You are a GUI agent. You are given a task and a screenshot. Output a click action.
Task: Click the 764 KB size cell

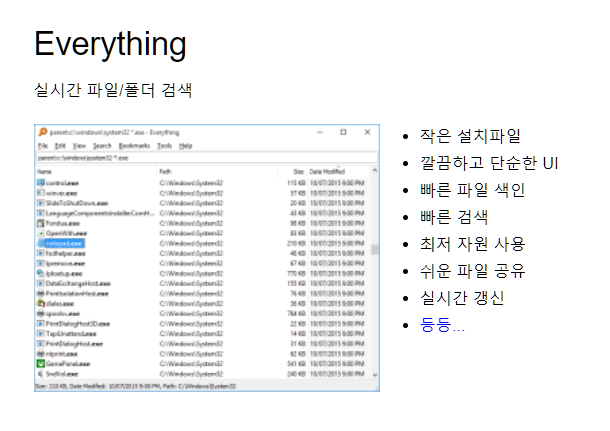click(296, 314)
